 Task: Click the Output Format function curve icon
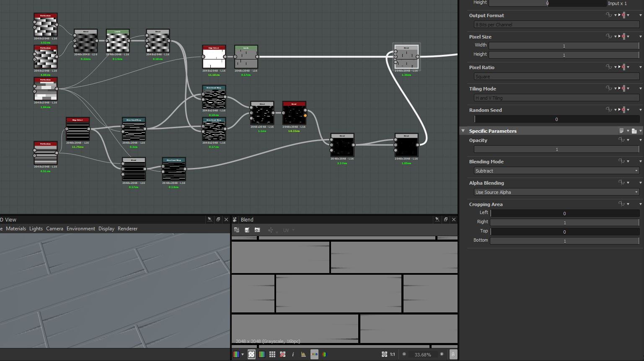point(609,15)
